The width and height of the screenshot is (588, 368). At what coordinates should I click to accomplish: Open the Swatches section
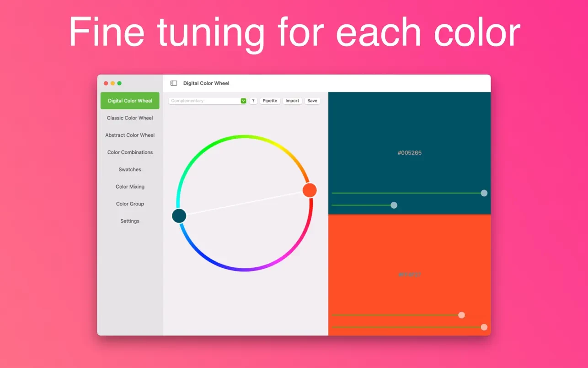(x=129, y=169)
